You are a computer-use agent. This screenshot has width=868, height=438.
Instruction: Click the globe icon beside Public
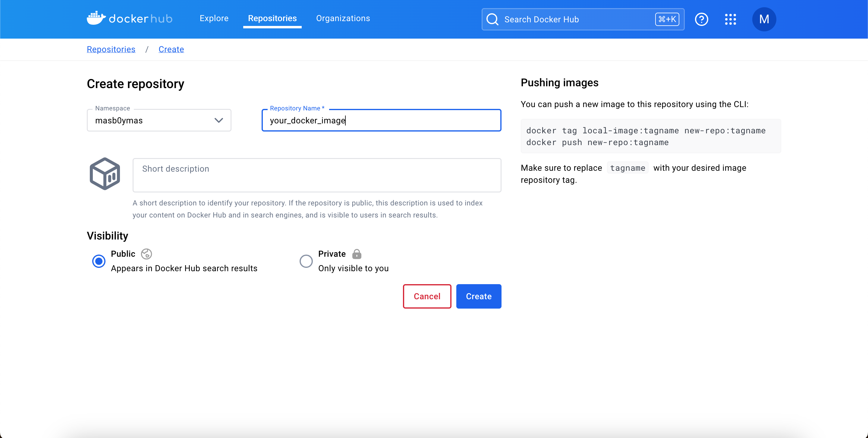(x=146, y=254)
